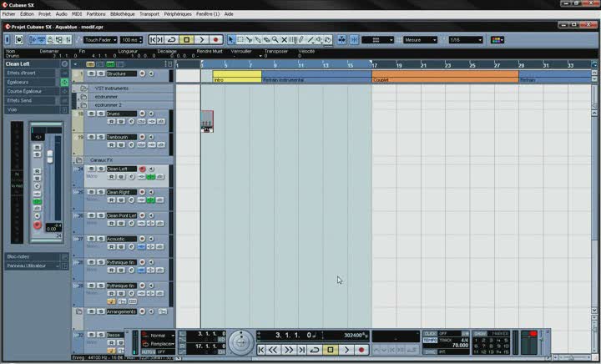
Task: Open the Audio menu
Action: [x=61, y=14]
